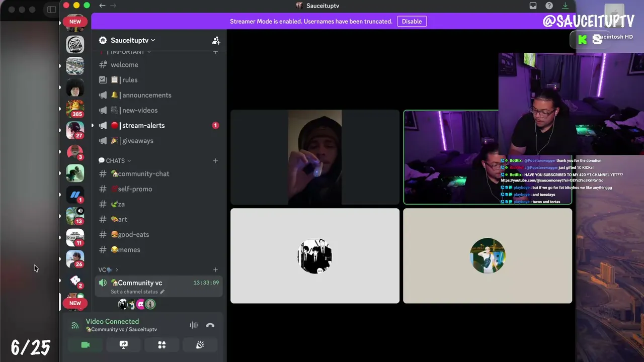Open the server with the 27 badge

(x=75, y=130)
